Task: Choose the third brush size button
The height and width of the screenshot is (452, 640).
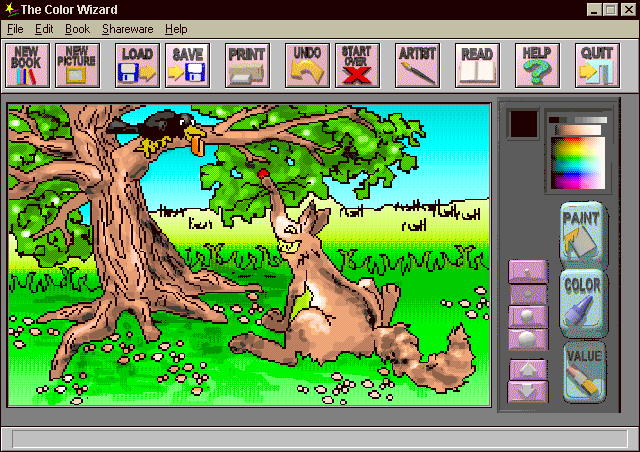Action: [528, 317]
